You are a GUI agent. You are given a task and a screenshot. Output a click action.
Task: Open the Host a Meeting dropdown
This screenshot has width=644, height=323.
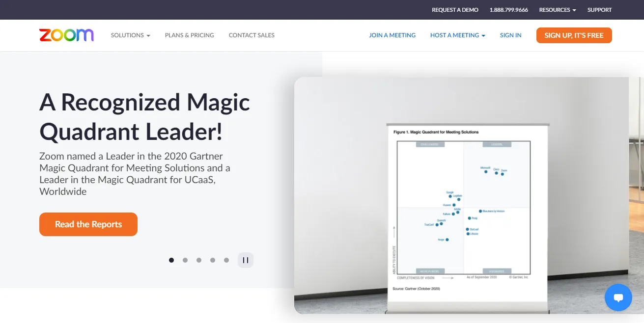tap(458, 35)
